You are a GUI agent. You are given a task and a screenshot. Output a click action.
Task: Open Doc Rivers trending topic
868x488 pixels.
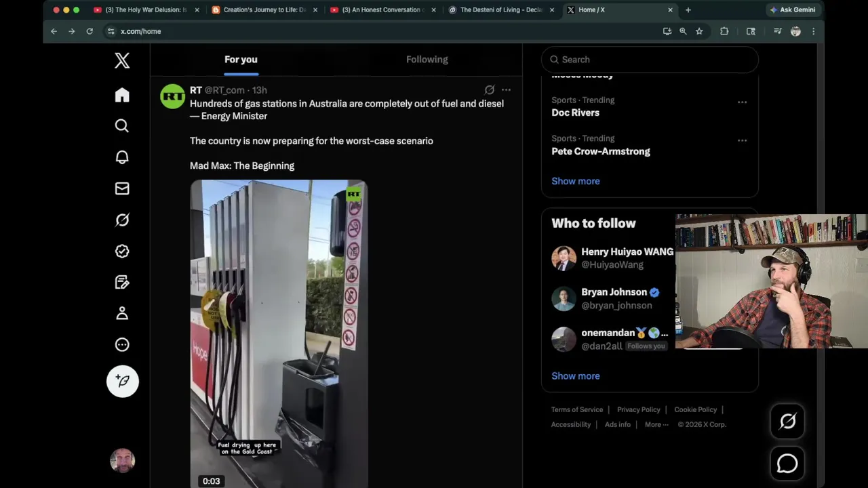(x=576, y=113)
